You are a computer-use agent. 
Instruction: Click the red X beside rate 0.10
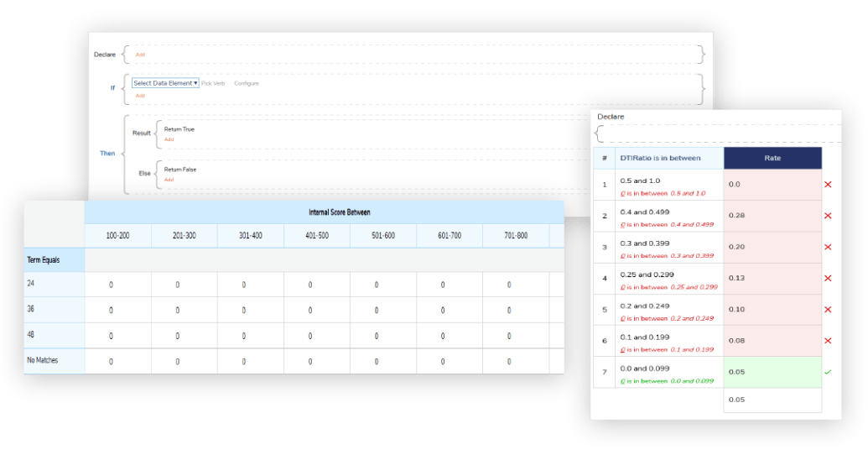click(x=828, y=310)
